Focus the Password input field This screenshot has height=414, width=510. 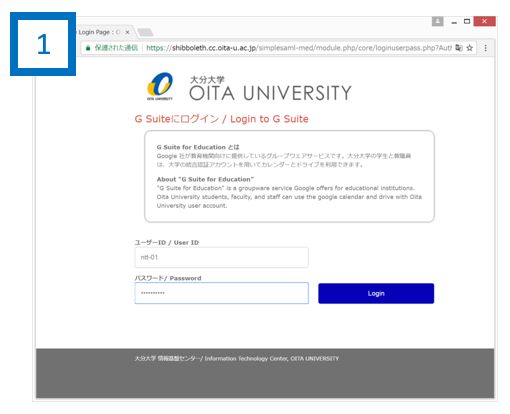[221, 293]
